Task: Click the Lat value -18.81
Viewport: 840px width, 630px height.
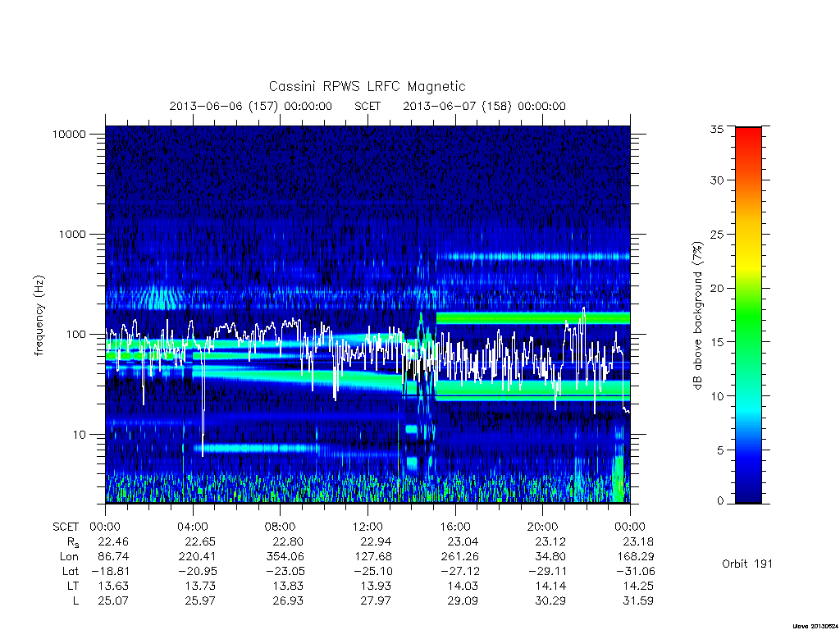Action: (111, 572)
